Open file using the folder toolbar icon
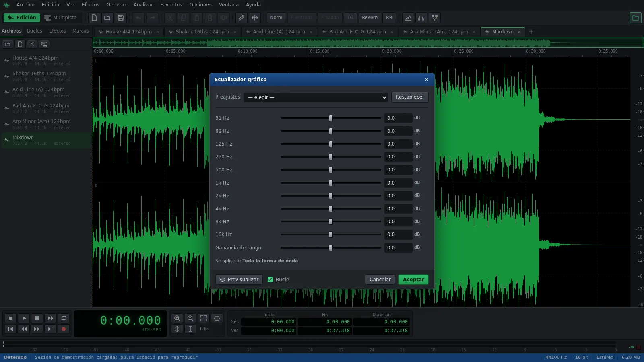This screenshot has height=362, width=644. coord(107,18)
